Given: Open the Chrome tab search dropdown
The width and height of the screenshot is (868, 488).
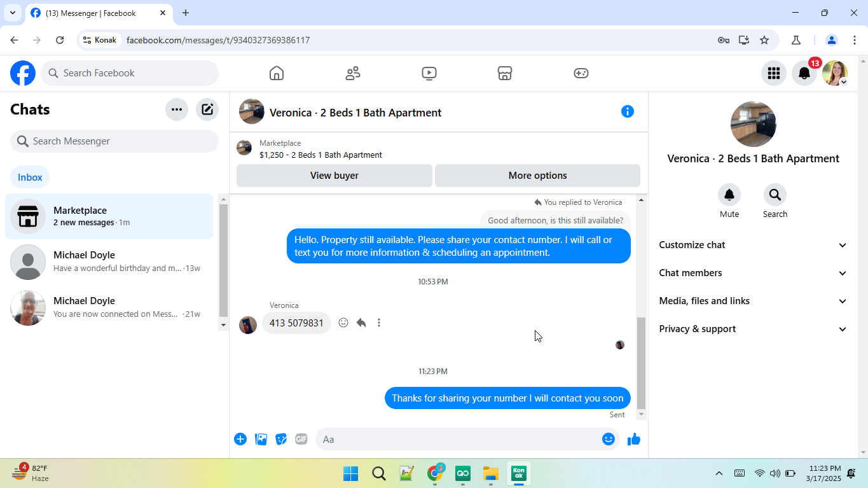Looking at the screenshot, I should tap(13, 13).
